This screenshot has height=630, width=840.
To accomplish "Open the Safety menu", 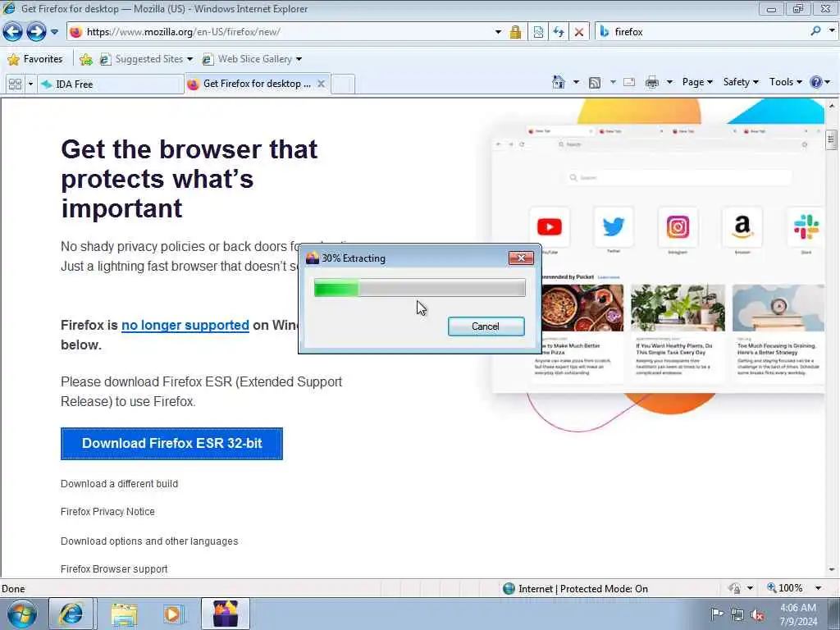I will (x=741, y=82).
